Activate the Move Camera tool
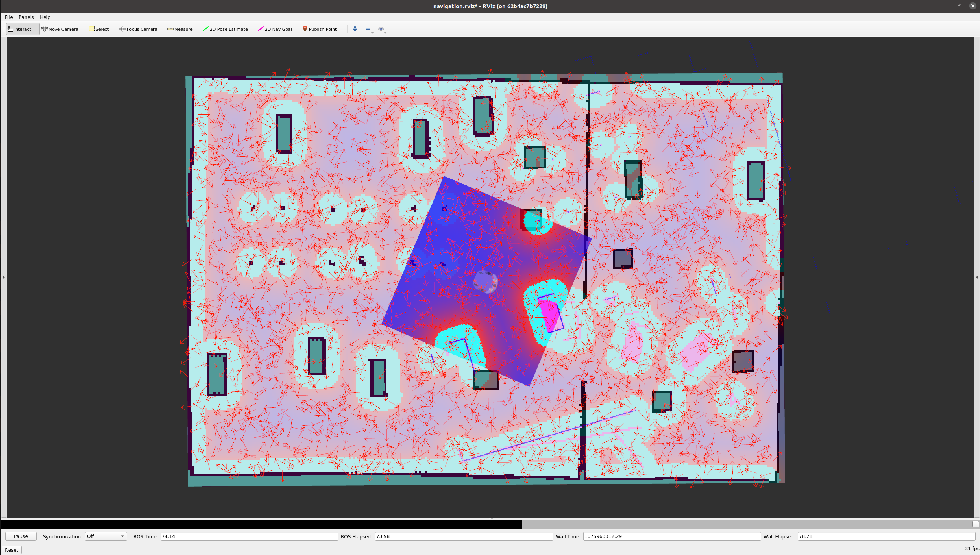 coord(60,29)
